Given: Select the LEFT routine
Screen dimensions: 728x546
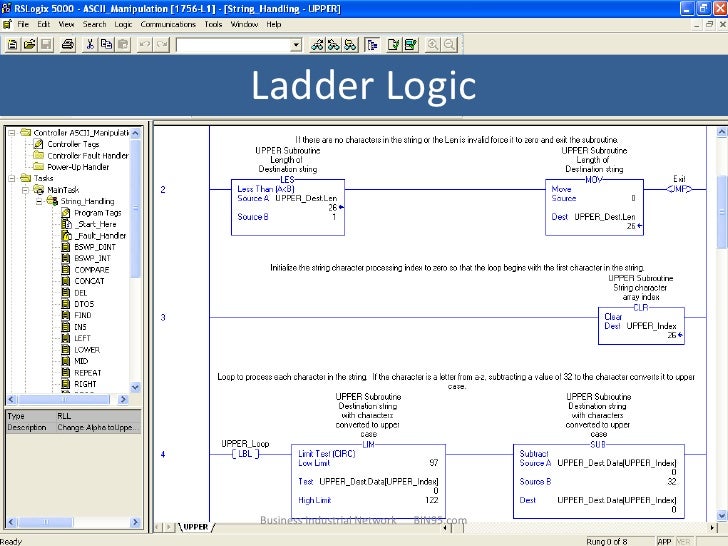Looking at the screenshot, I should [82, 338].
